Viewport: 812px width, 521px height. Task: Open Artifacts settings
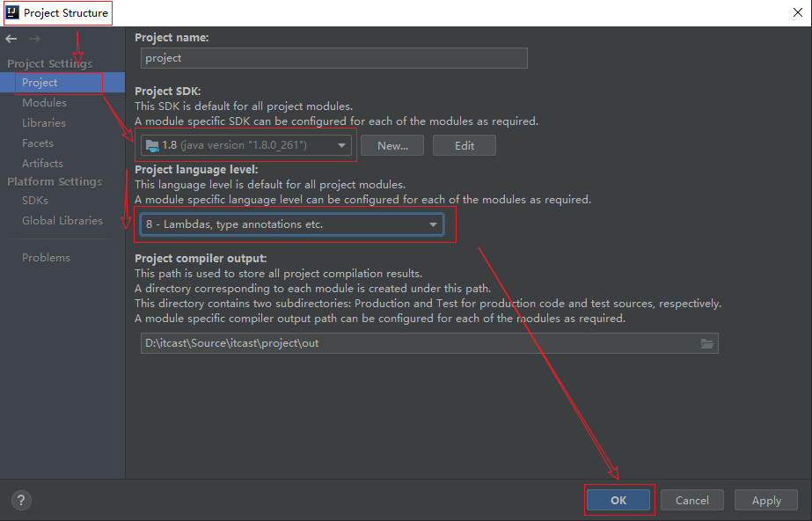[x=42, y=164]
